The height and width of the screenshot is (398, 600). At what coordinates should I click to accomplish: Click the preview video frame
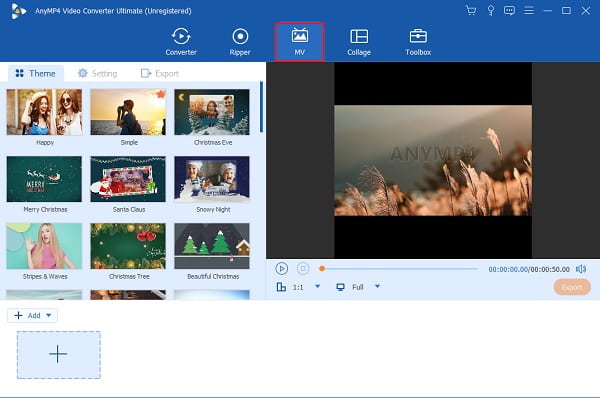click(433, 160)
